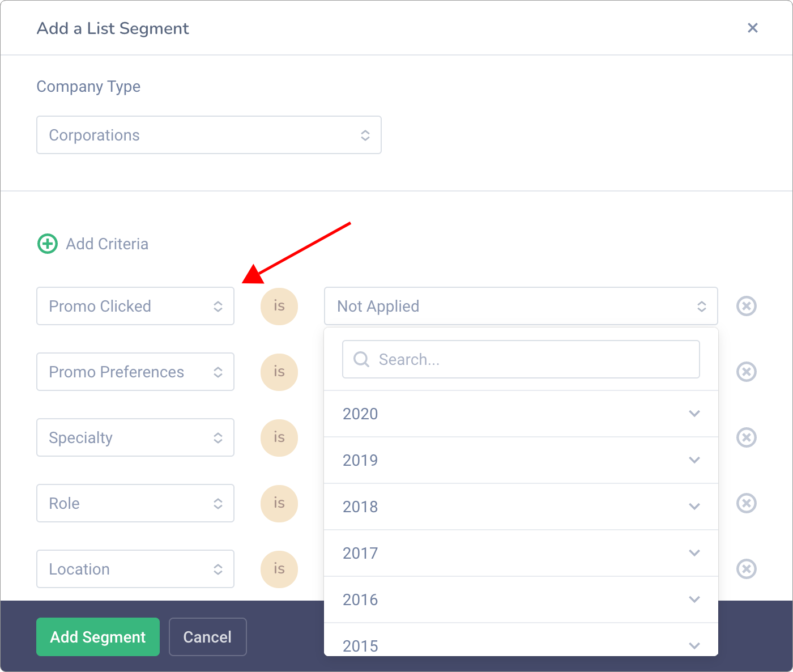
Task: Click the Add Segment button
Action: (98, 637)
